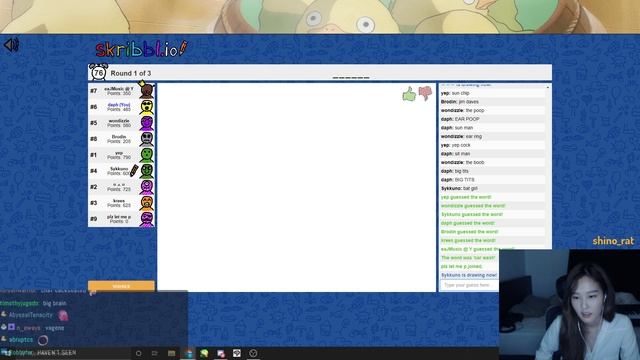Select 'yep' player row with 790 points
The height and width of the screenshot is (360, 640).
(x=122, y=155)
